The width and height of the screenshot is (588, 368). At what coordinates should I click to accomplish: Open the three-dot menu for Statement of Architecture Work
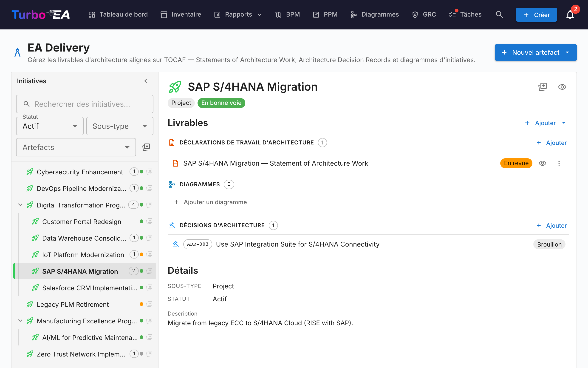[x=559, y=163]
